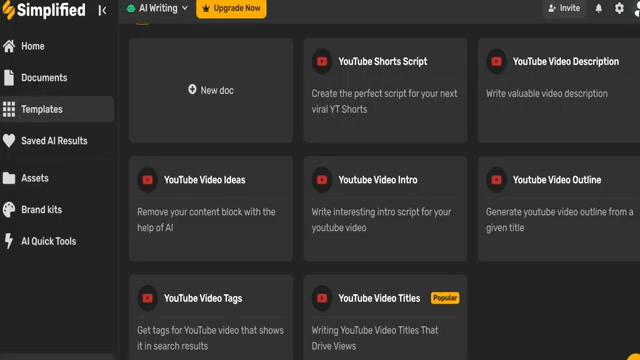Open Saved AI Results
The width and height of the screenshot is (640, 360).
tap(57, 141)
